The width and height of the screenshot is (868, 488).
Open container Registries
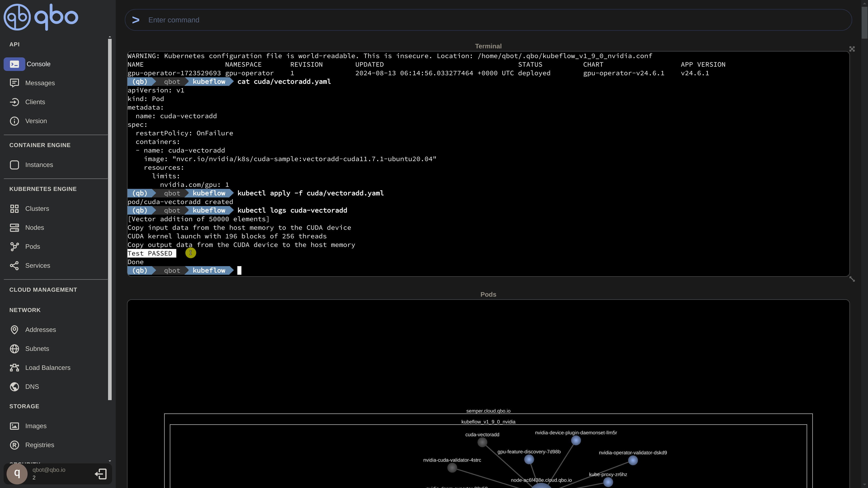click(40, 445)
